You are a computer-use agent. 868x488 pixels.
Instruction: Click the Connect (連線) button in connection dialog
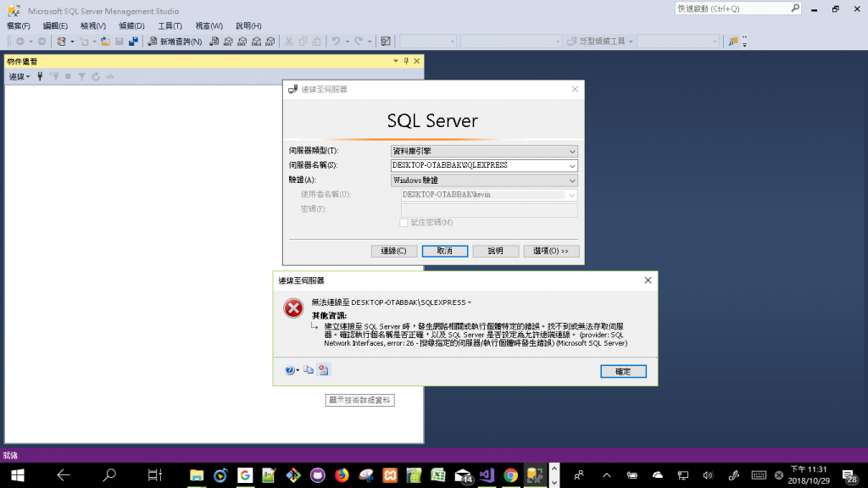point(393,251)
